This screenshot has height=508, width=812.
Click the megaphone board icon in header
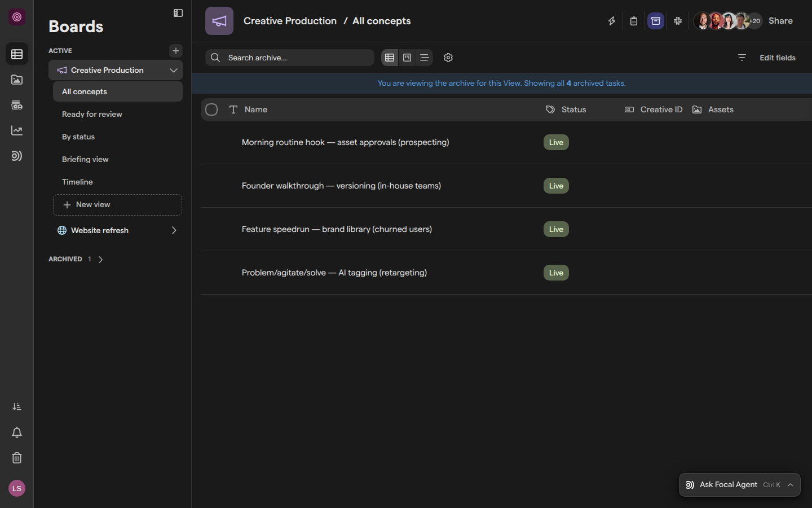pos(219,21)
